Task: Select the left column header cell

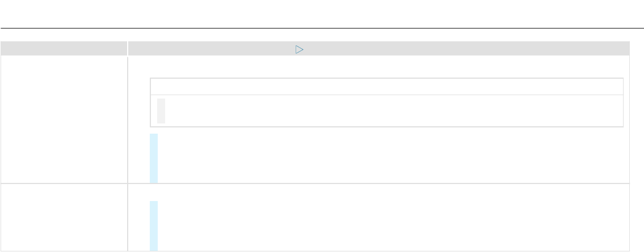Action: click(64, 49)
